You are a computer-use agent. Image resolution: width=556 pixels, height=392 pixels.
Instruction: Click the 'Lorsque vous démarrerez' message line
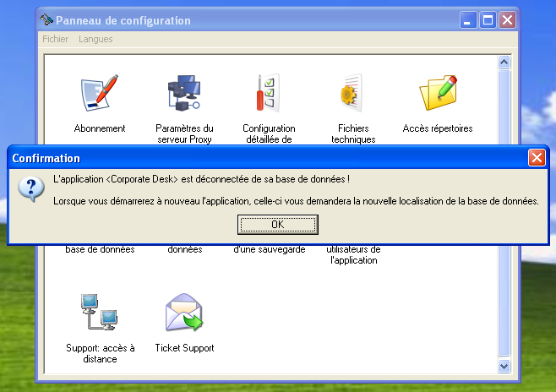[296, 201]
